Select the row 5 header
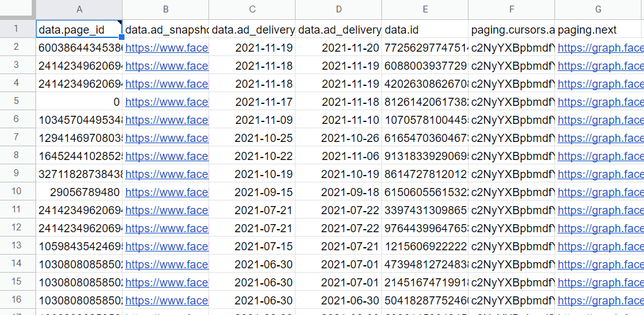644x315 pixels. (x=17, y=102)
